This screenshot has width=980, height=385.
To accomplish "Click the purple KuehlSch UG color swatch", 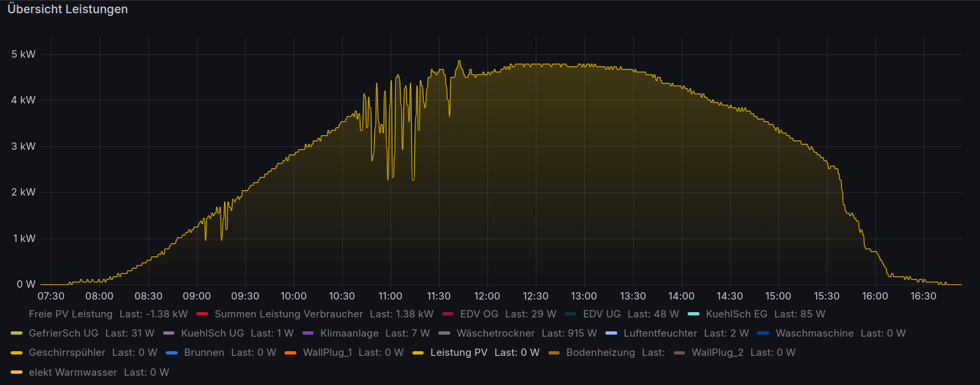I will point(168,333).
